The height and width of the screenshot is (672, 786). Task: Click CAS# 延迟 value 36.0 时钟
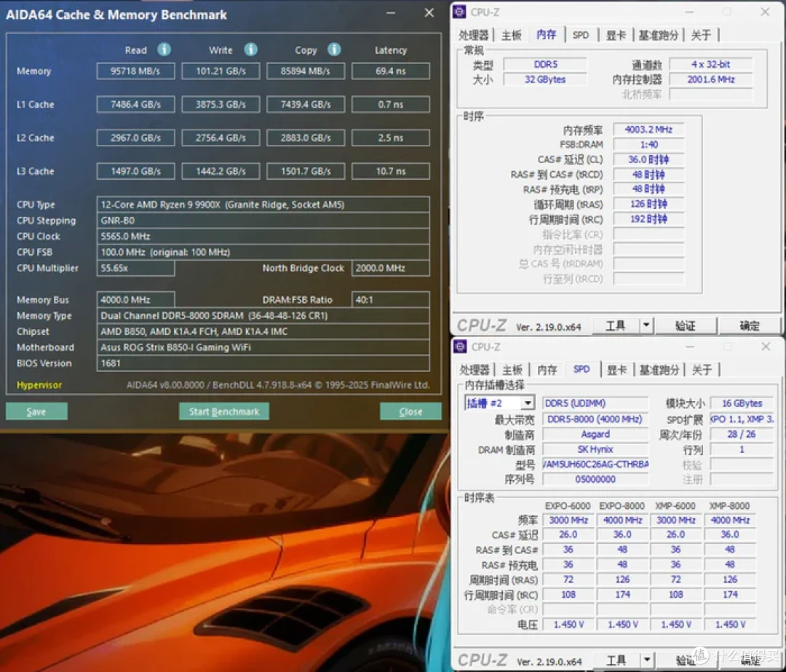pos(648,159)
